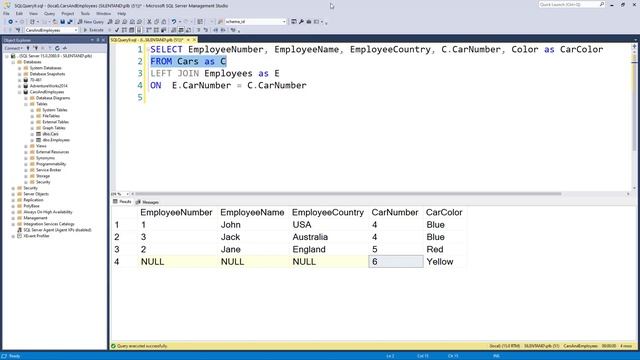
Task: Switch to the Messages tab
Action: [147, 202]
